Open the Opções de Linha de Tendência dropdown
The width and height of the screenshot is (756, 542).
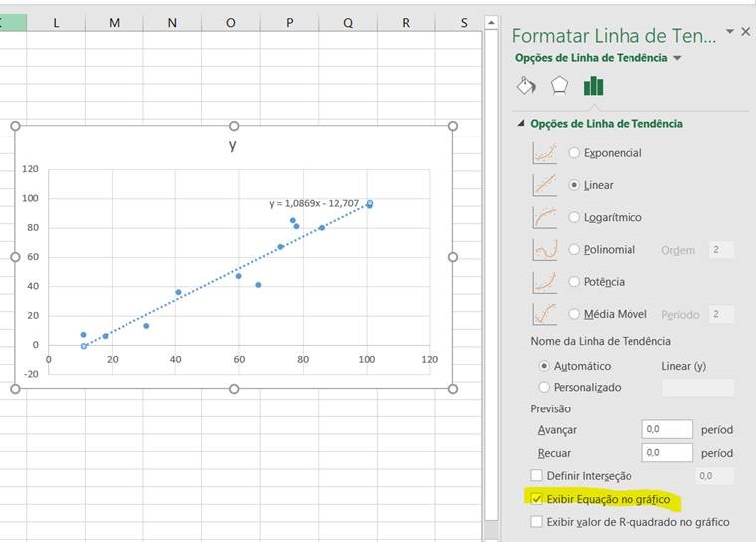click(677, 58)
